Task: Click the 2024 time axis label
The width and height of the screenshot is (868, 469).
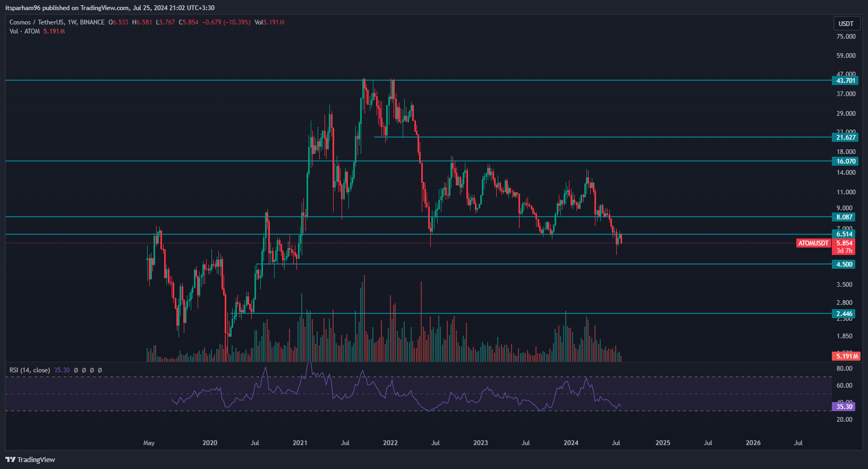Action: click(571, 443)
